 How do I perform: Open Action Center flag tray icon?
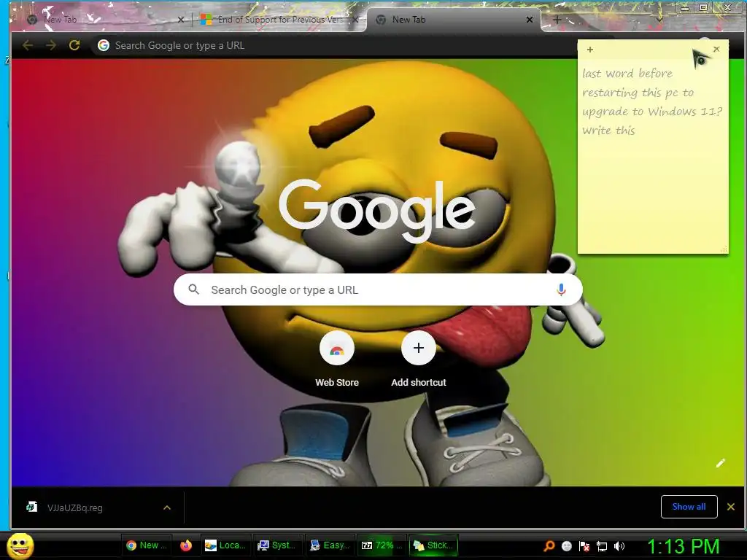tap(584, 546)
